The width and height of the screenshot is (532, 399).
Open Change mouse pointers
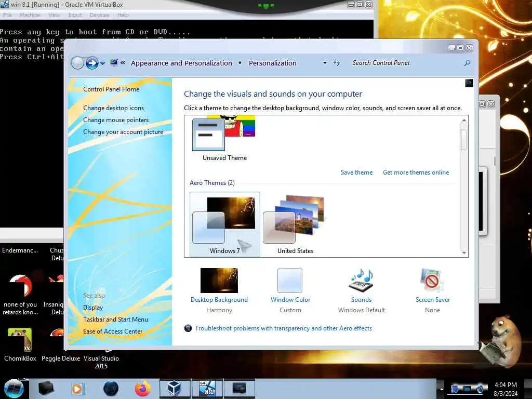coord(116,120)
